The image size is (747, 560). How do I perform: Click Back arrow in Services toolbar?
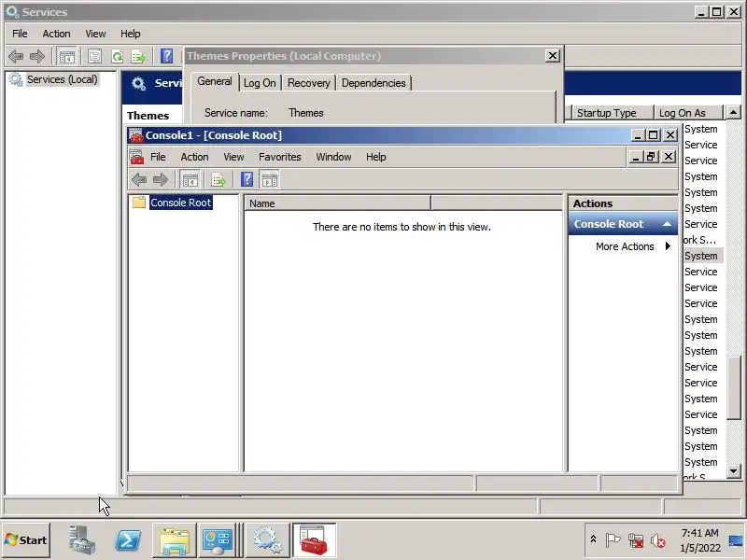click(16, 57)
